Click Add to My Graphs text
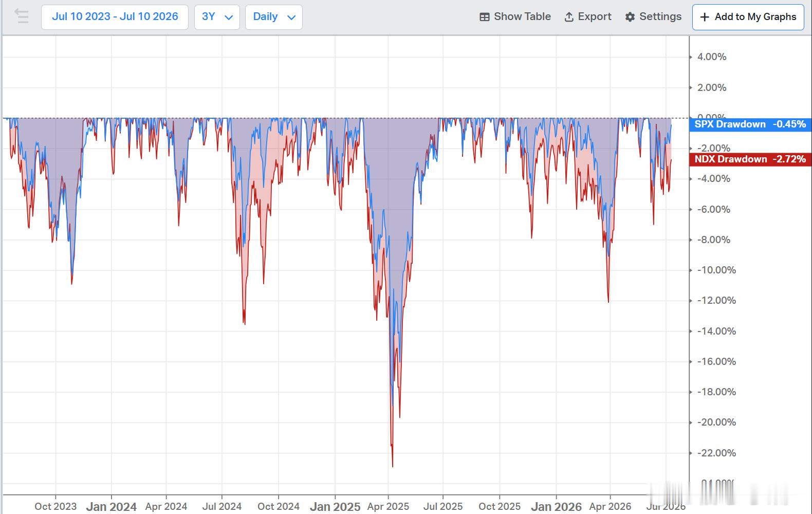Viewport: 812px width, 514px height. coord(755,17)
